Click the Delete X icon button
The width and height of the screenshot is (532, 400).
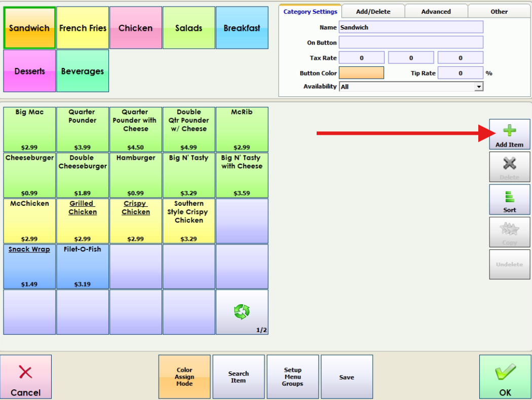coord(509,166)
